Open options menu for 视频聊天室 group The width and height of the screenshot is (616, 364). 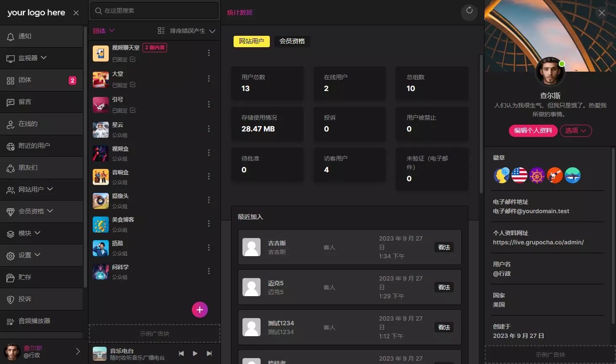tap(209, 53)
